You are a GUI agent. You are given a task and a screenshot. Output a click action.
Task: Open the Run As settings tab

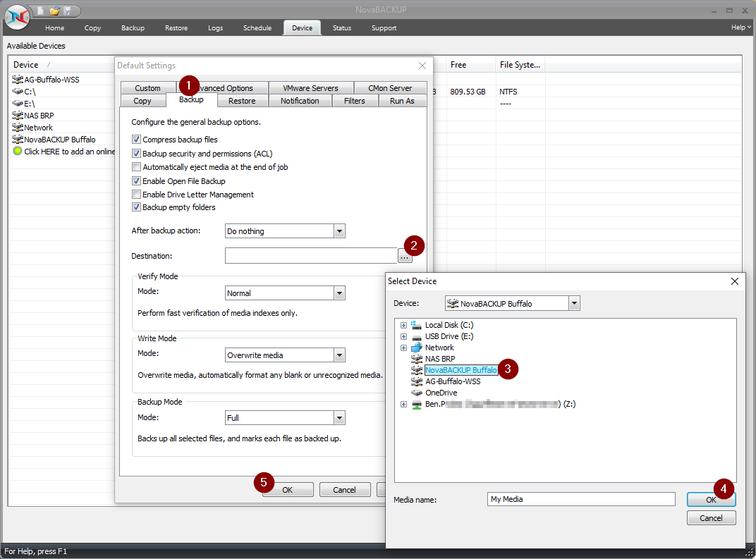coord(402,101)
